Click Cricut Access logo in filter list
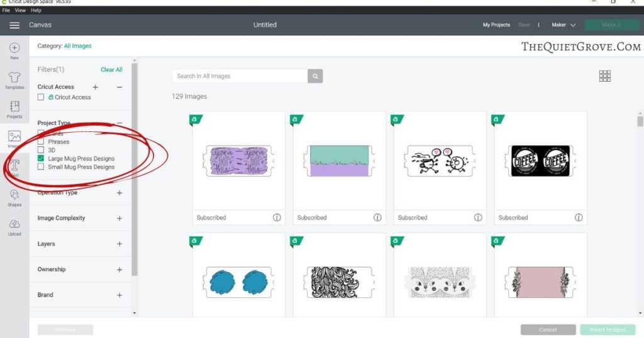 coord(51,97)
